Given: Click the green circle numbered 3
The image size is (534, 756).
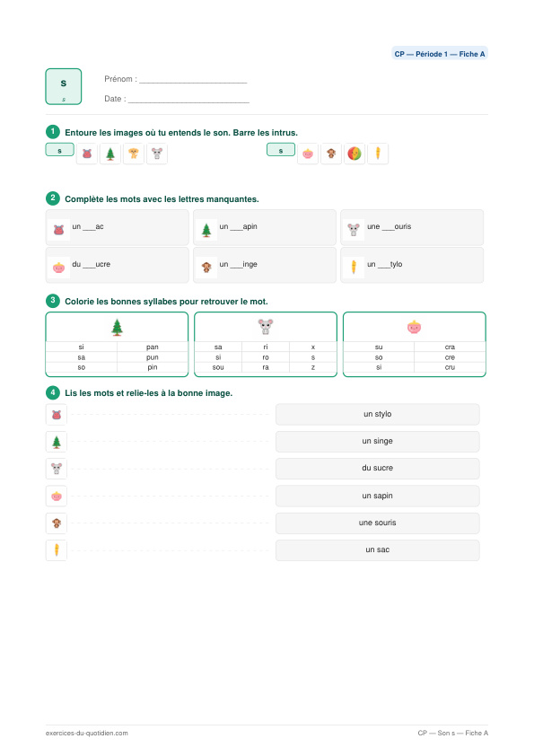Looking at the screenshot, I should [53, 301].
